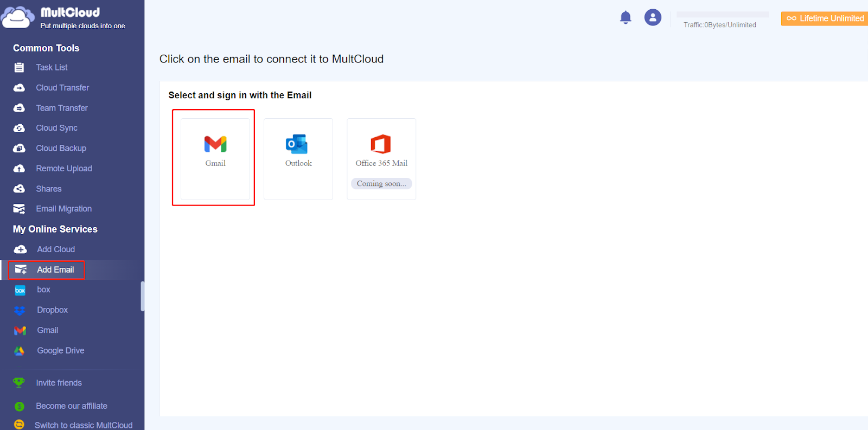This screenshot has height=430, width=868.
Task: Open the notifications bell icon
Action: pyautogui.click(x=626, y=17)
